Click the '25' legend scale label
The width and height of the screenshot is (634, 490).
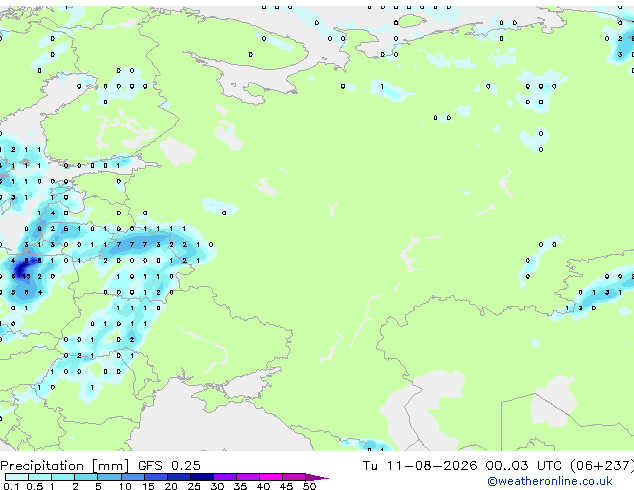point(194,486)
